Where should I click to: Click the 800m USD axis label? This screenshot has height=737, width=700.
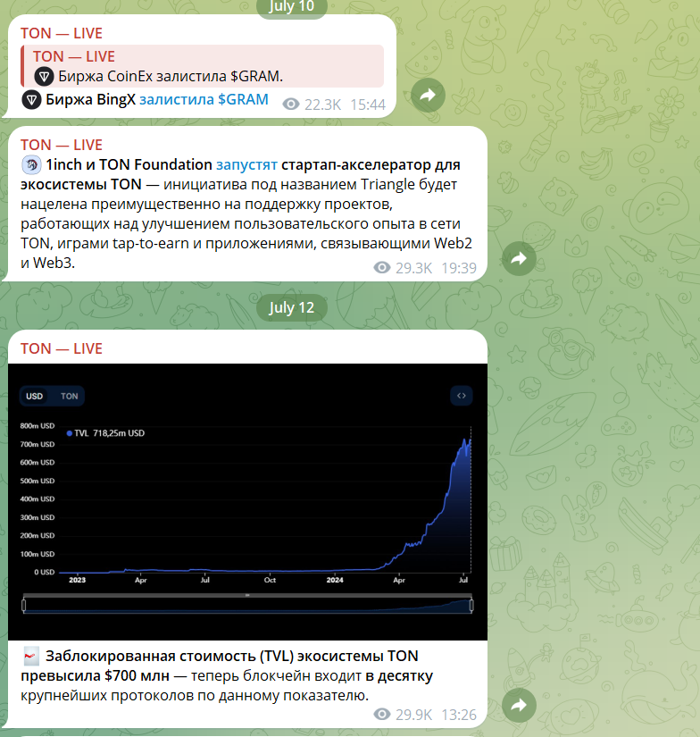[37, 426]
